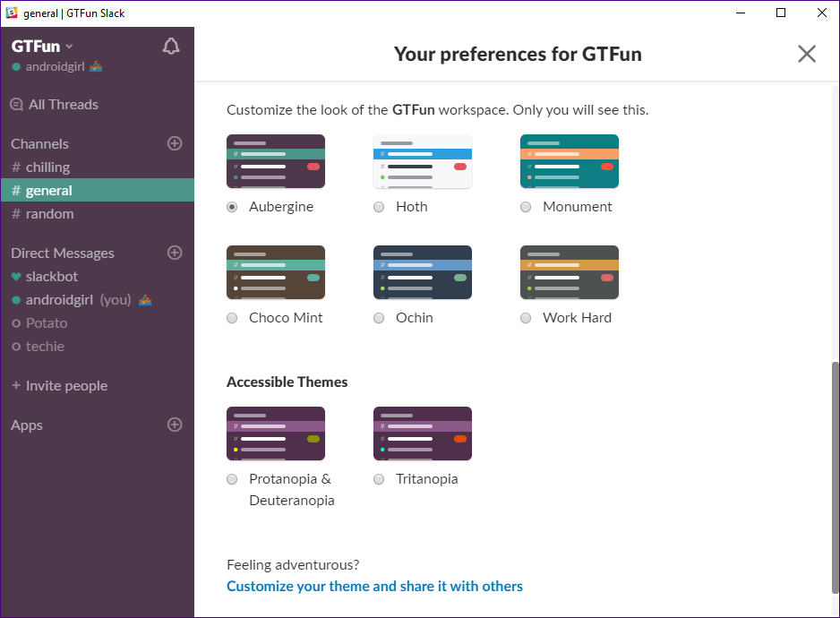Click Customize your theme and share link
This screenshot has height=618, width=840.
click(374, 586)
